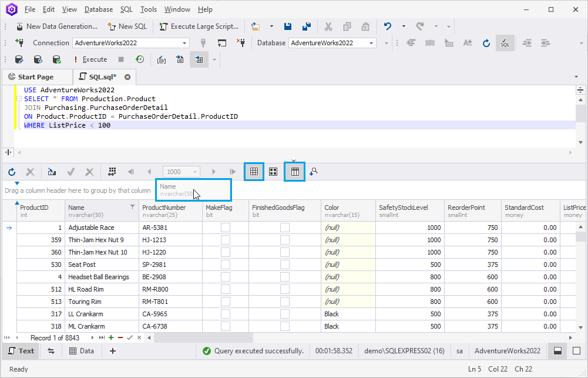The height and width of the screenshot is (378, 588).
Task: Click Execute Large Script button
Action: [x=200, y=26]
